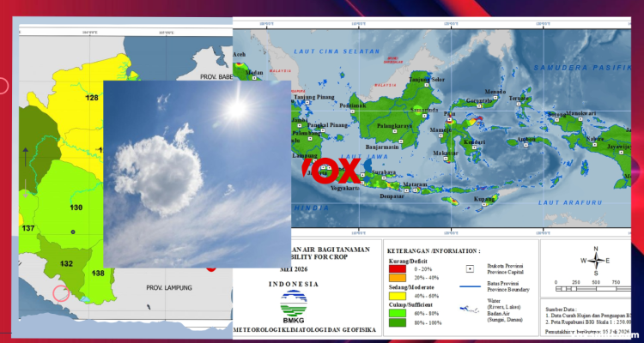The width and height of the screenshot is (644, 343).
Task: Click the Manokwari city label
Action: click(x=580, y=113)
